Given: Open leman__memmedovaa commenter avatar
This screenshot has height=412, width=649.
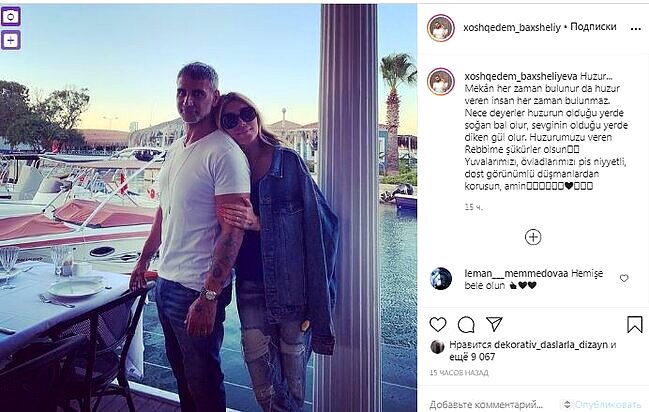Looking at the screenshot, I should click(x=441, y=278).
